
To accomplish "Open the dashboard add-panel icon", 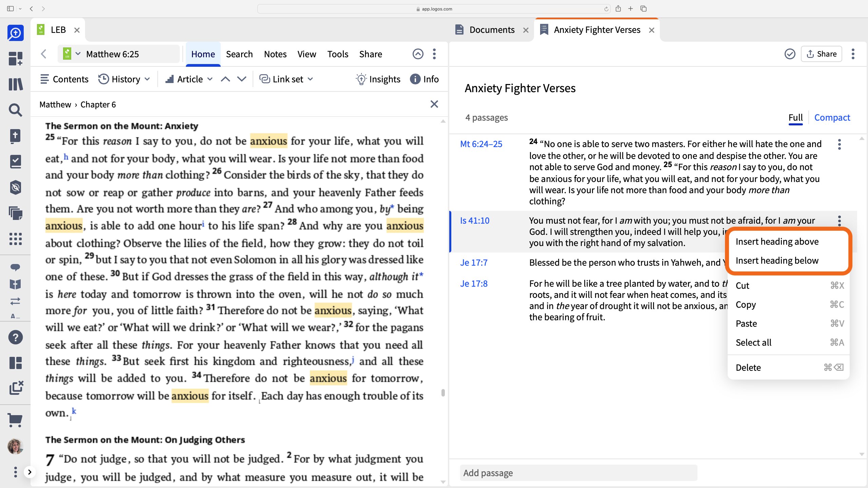I will [15, 58].
